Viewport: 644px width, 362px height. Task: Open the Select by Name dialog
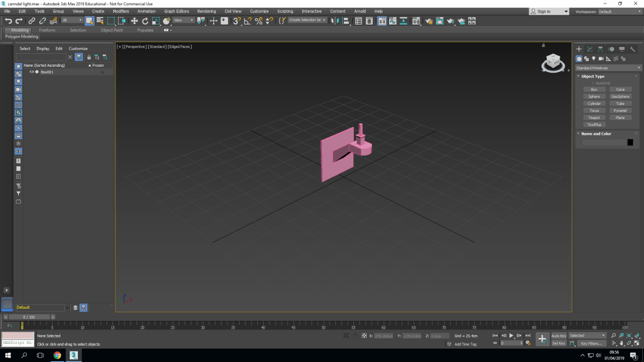click(100, 21)
